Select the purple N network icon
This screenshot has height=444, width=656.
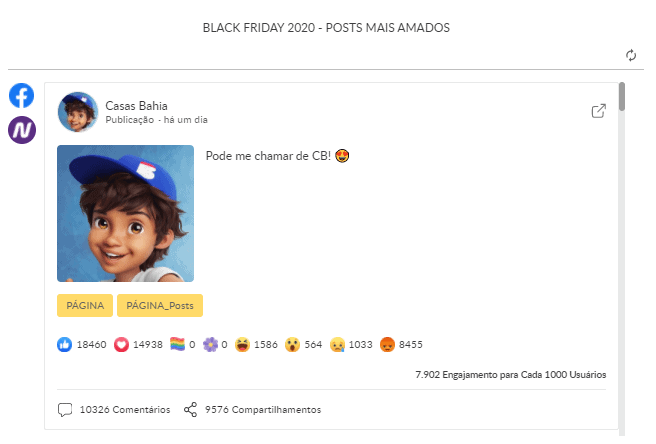[x=21, y=130]
